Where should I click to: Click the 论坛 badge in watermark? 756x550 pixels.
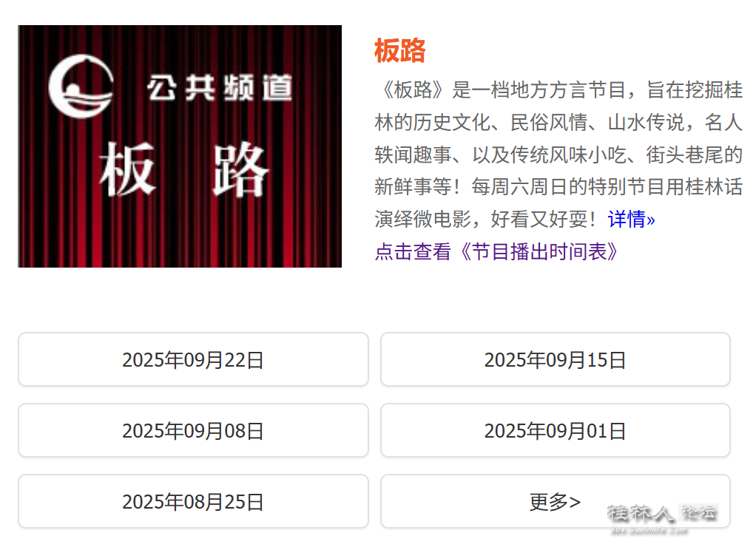click(x=698, y=512)
